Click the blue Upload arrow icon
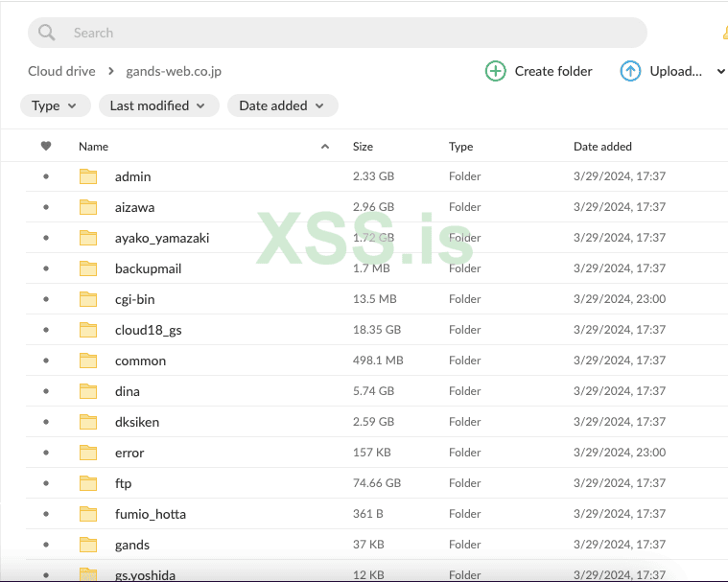 630,71
